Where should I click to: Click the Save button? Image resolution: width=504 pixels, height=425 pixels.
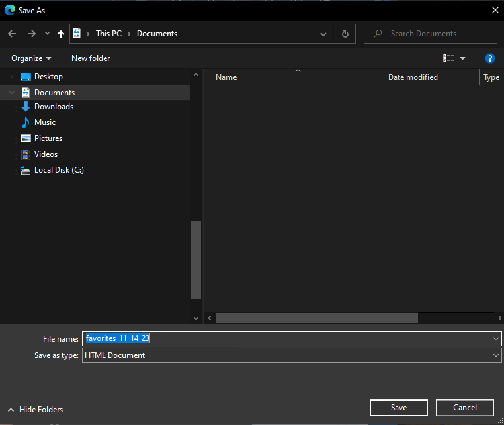pyautogui.click(x=399, y=408)
